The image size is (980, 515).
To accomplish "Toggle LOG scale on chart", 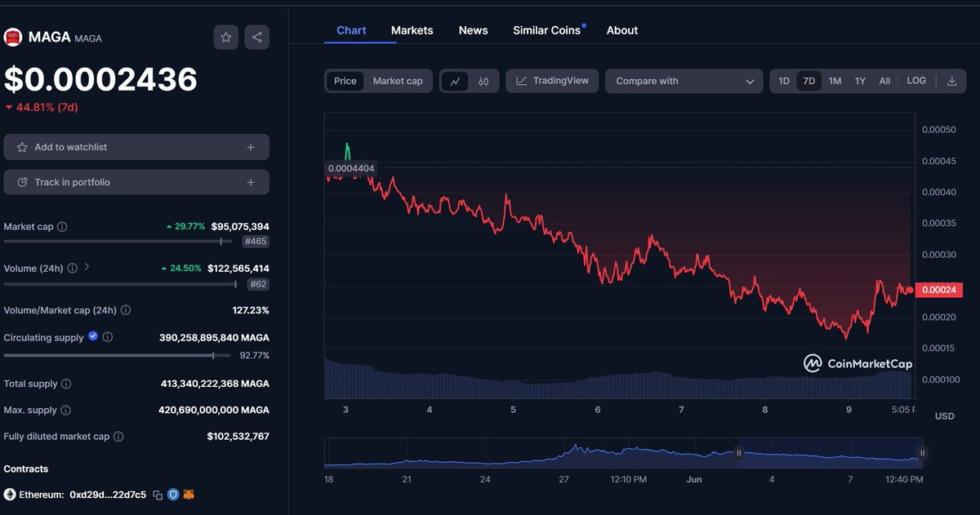I will pyautogui.click(x=916, y=81).
